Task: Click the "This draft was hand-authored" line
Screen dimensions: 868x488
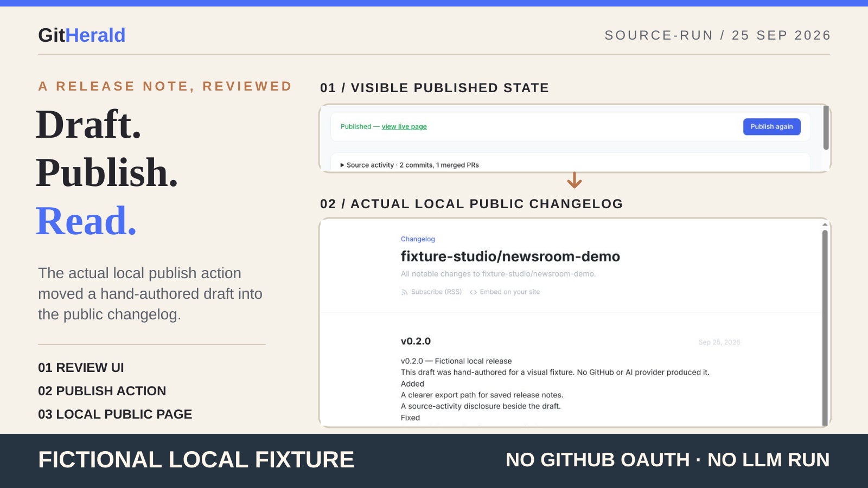Action: pyautogui.click(x=555, y=373)
